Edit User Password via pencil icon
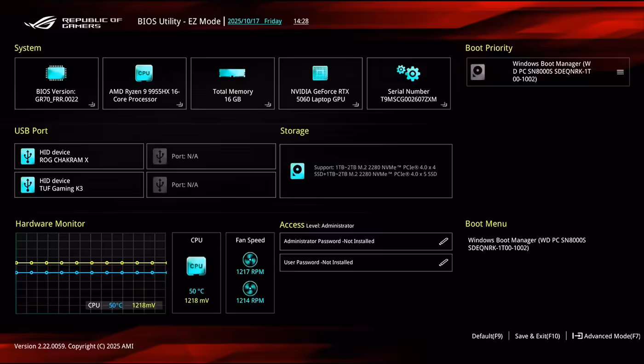644x364 pixels. (443, 262)
